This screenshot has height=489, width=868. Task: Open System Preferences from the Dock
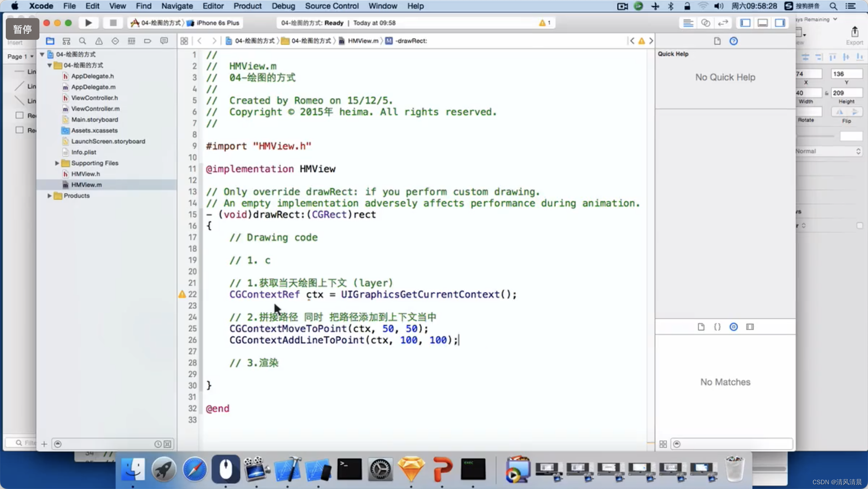[x=380, y=469]
